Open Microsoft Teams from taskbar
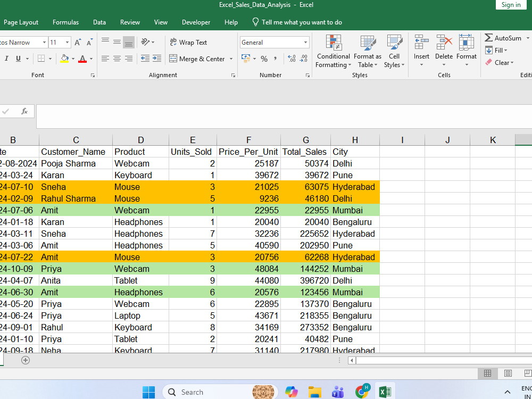 (338, 392)
